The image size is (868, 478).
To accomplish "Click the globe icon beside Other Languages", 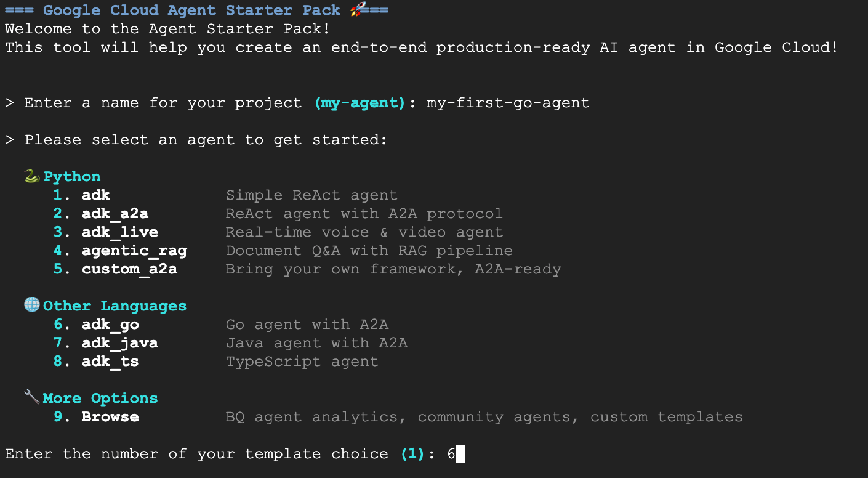I will 32,306.
